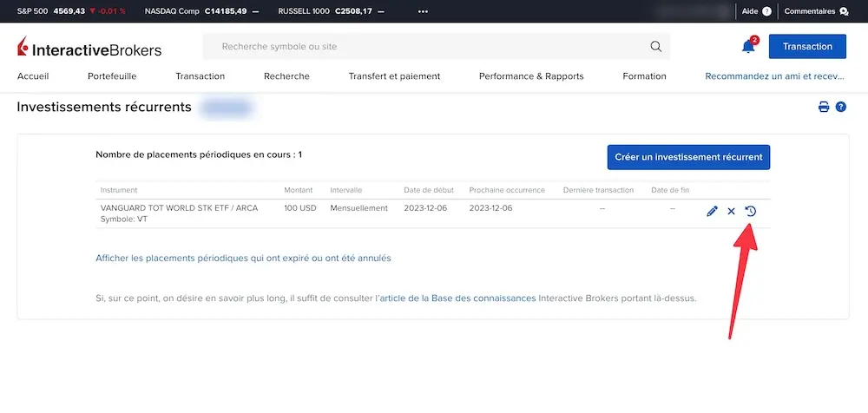Open Performance & Rapports menu
Screen dimensions: 868x413
(x=531, y=76)
